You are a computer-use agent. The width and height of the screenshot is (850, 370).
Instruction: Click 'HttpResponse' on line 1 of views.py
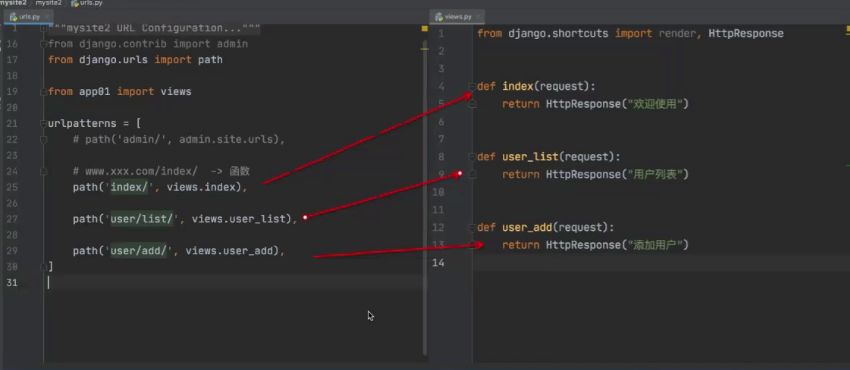pos(746,34)
